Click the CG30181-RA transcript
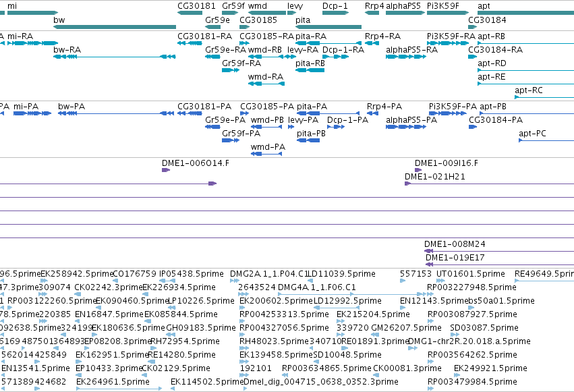The width and height of the screenshot is (574, 392). click(190, 43)
